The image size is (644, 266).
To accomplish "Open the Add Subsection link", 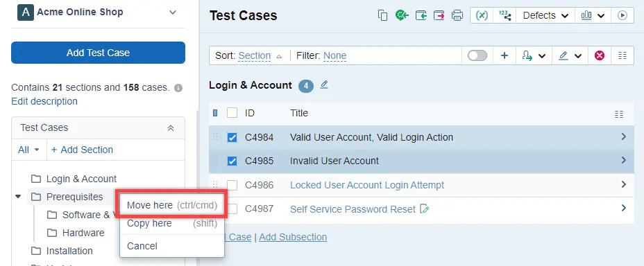I will [293, 237].
